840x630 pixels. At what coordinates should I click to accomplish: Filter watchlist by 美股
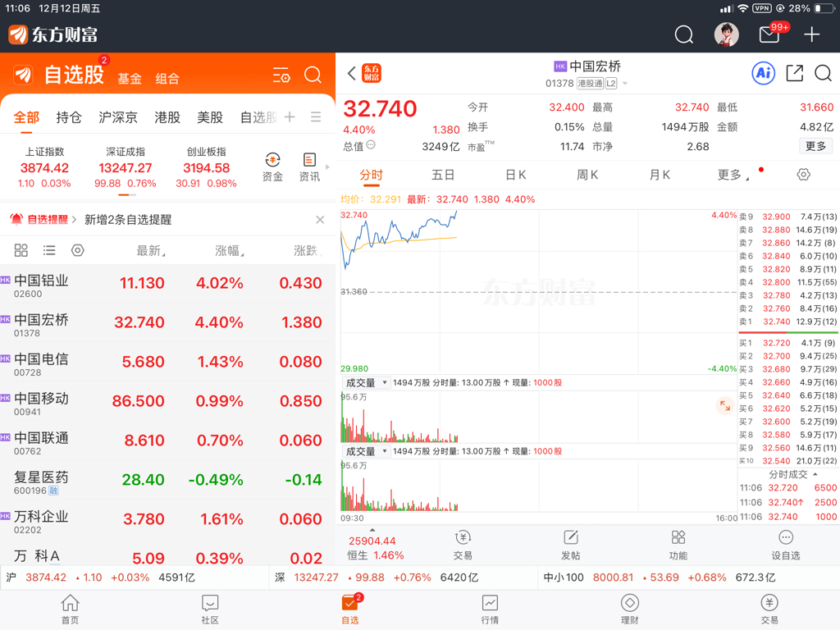[210, 117]
